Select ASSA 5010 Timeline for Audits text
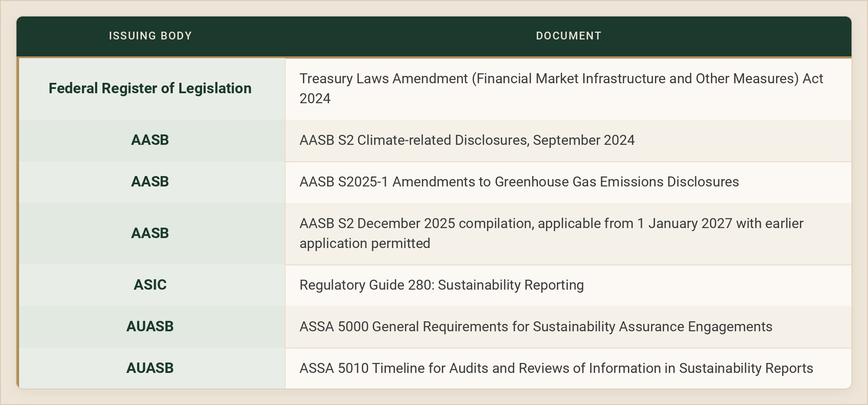 pos(556,368)
